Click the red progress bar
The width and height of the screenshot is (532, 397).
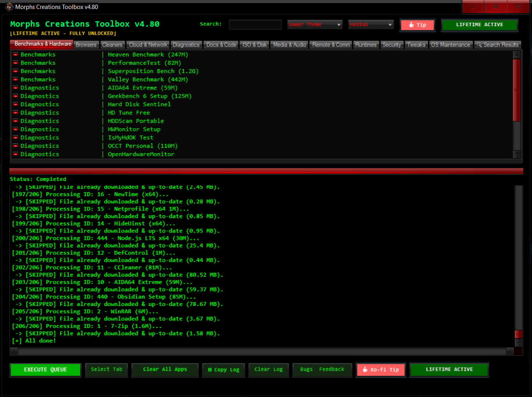tap(266, 171)
